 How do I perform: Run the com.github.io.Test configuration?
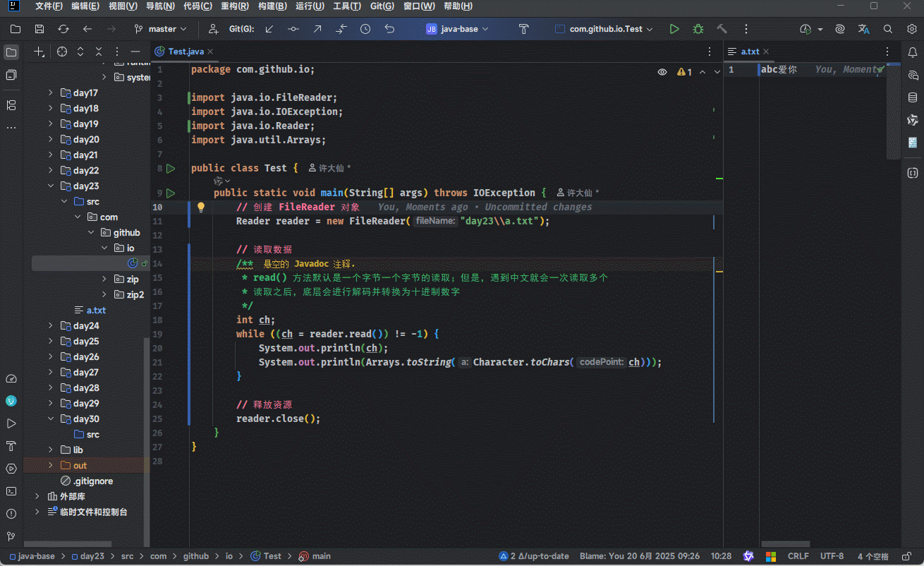pos(674,29)
